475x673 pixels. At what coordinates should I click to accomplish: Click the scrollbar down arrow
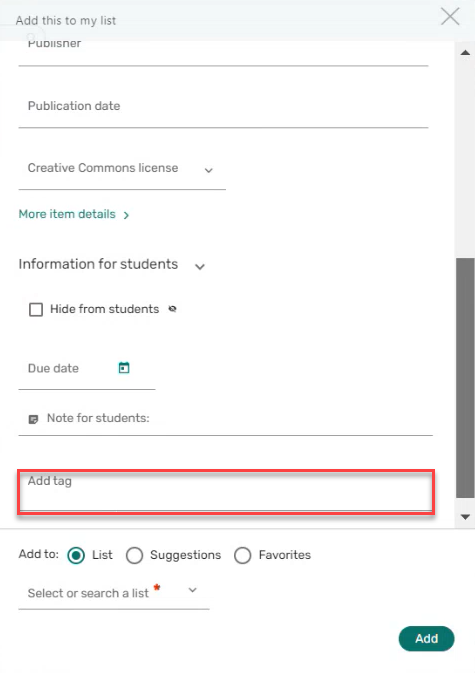pyautogui.click(x=465, y=517)
